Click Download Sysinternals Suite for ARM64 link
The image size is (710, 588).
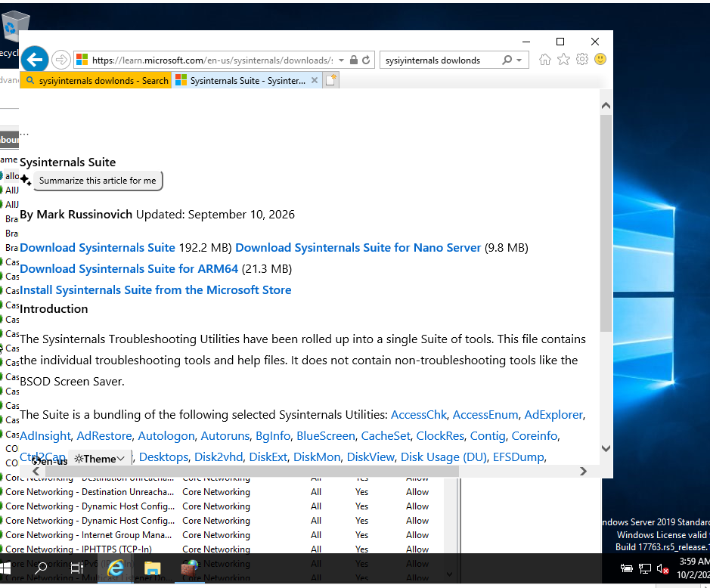pyautogui.click(x=129, y=269)
